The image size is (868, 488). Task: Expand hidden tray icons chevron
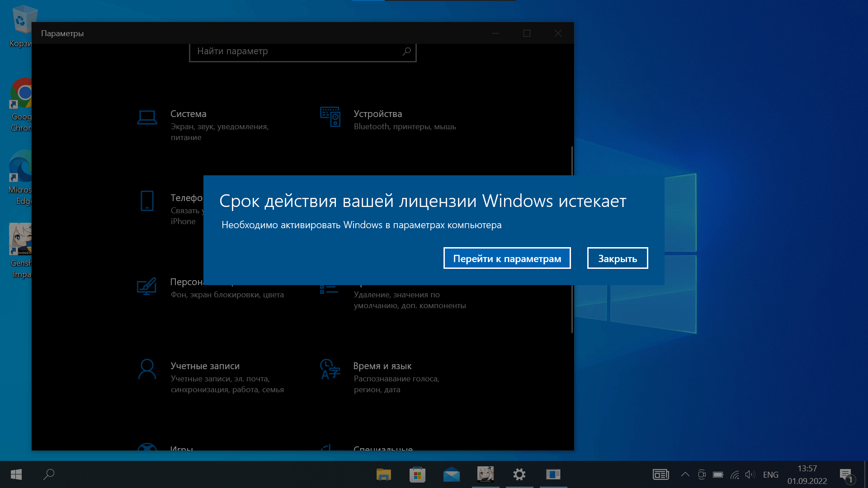pyautogui.click(x=685, y=474)
